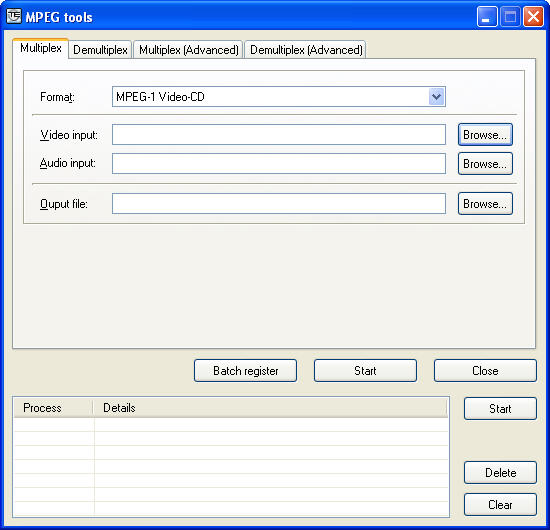Click the Close button

[485, 370]
